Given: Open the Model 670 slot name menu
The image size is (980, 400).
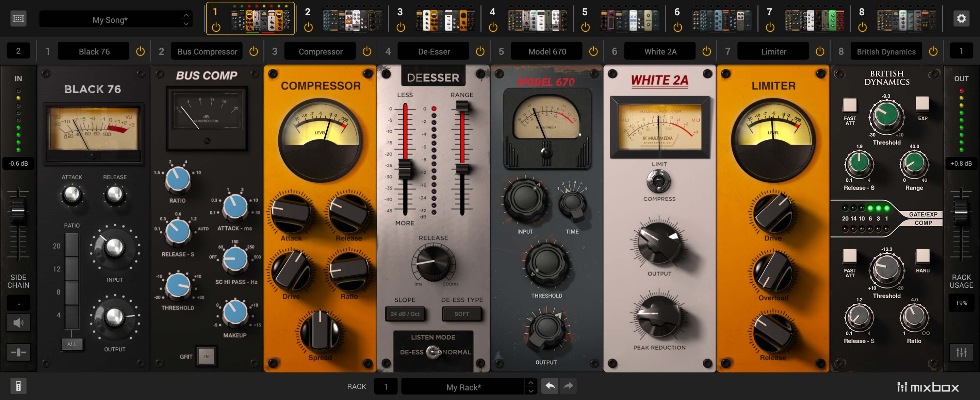Looking at the screenshot, I should [547, 51].
